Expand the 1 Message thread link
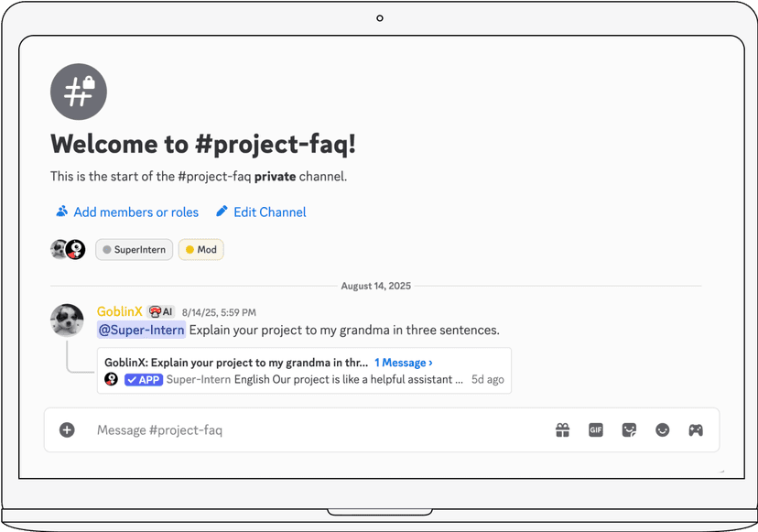This screenshot has width=758, height=532. point(404,363)
